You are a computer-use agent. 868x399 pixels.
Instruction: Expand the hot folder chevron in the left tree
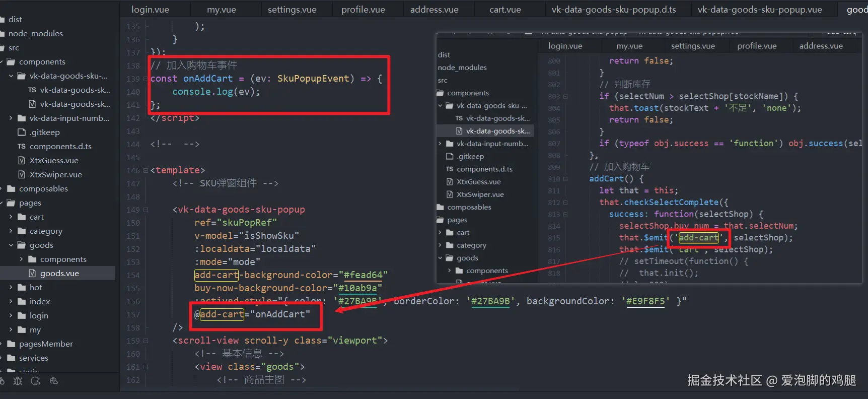click(x=11, y=287)
